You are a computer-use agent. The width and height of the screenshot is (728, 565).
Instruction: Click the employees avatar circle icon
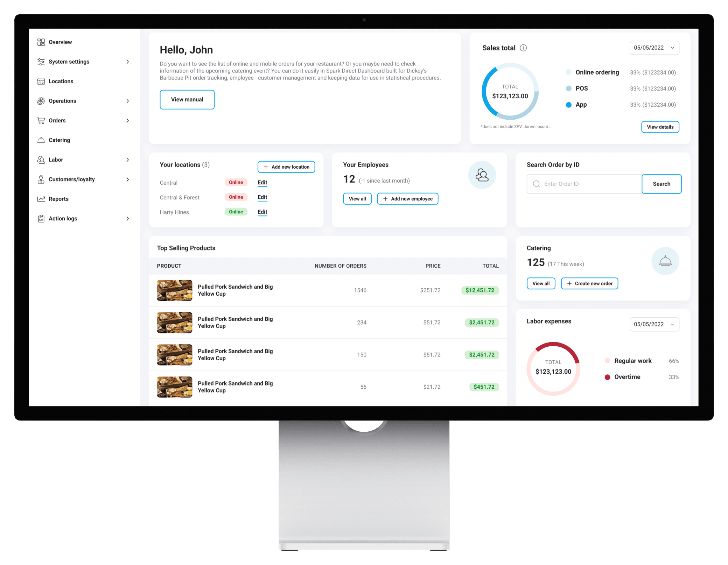click(482, 175)
